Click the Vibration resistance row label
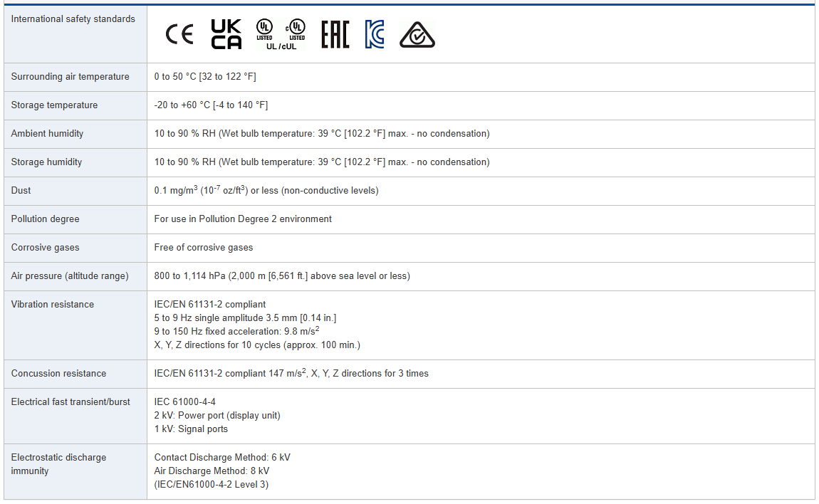The height and width of the screenshot is (504, 819). (x=52, y=305)
